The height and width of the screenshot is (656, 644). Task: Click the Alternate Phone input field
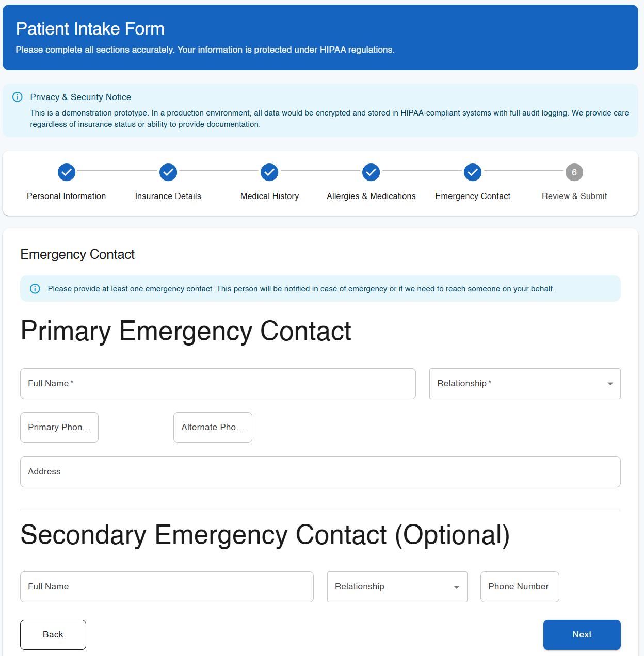pyautogui.click(x=213, y=428)
